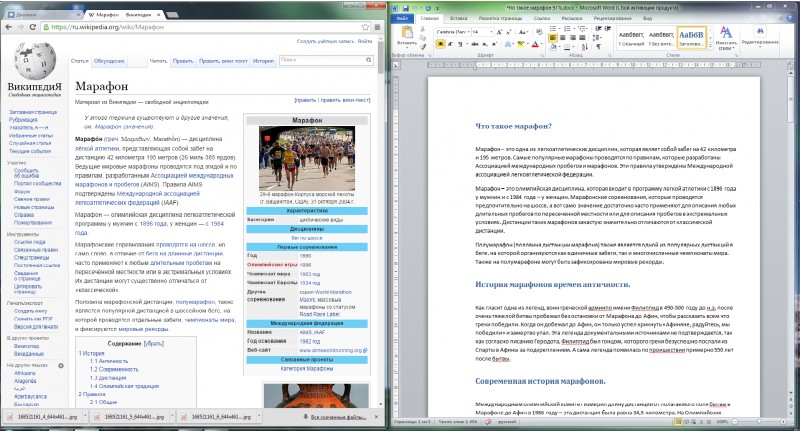
Task: Toggle justified text alignment in Word
Action: click(582, 37)
